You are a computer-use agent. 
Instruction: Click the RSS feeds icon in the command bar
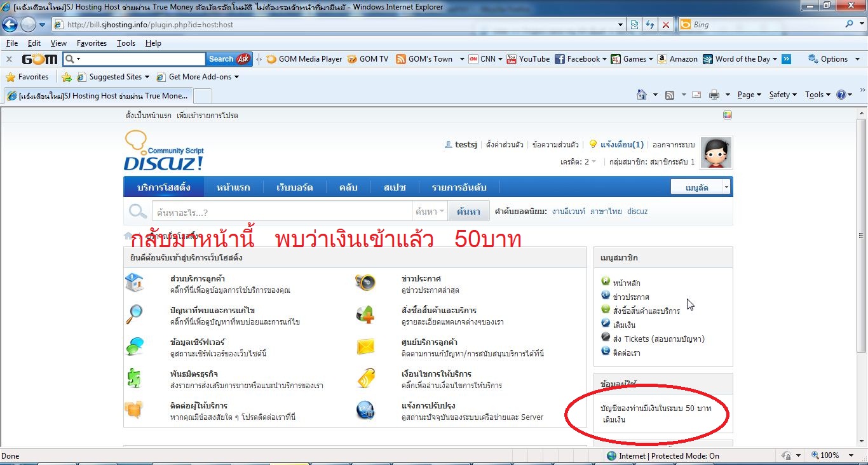click(670, 95)
